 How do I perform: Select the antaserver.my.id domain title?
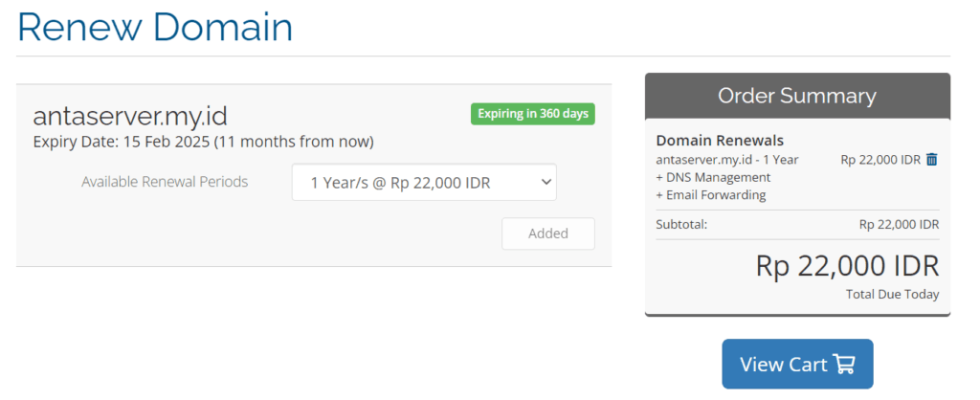pos(130,116)
